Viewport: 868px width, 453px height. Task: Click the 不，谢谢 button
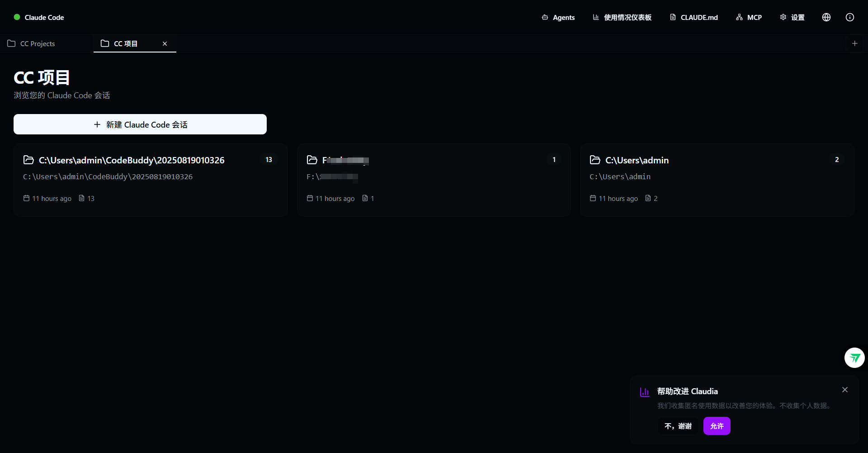678,426
